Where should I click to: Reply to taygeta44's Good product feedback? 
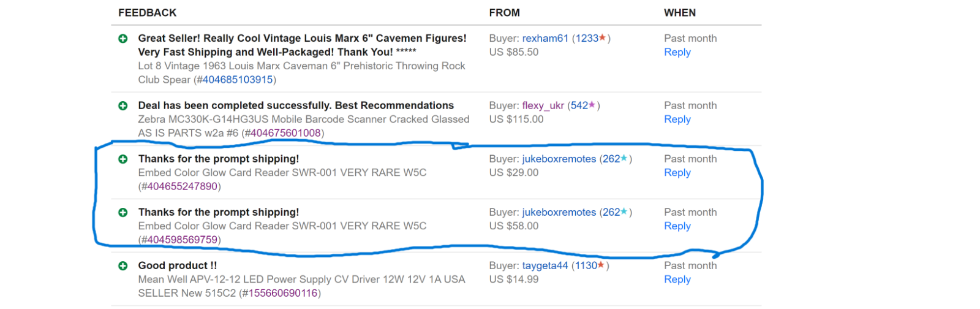tap(677, 280)
